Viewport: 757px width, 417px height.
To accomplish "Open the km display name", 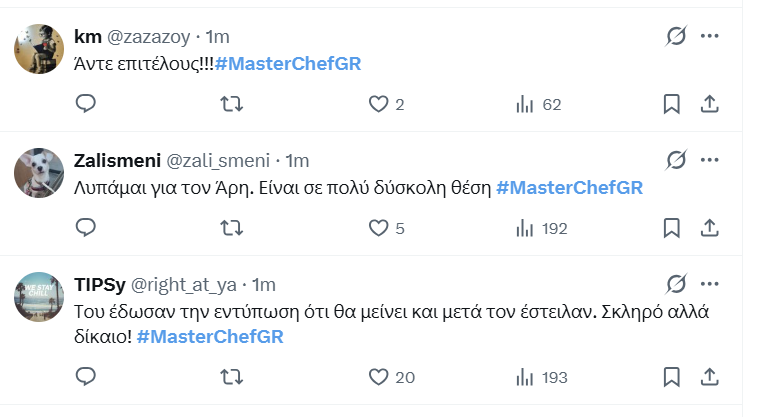I will pos(88,37).
